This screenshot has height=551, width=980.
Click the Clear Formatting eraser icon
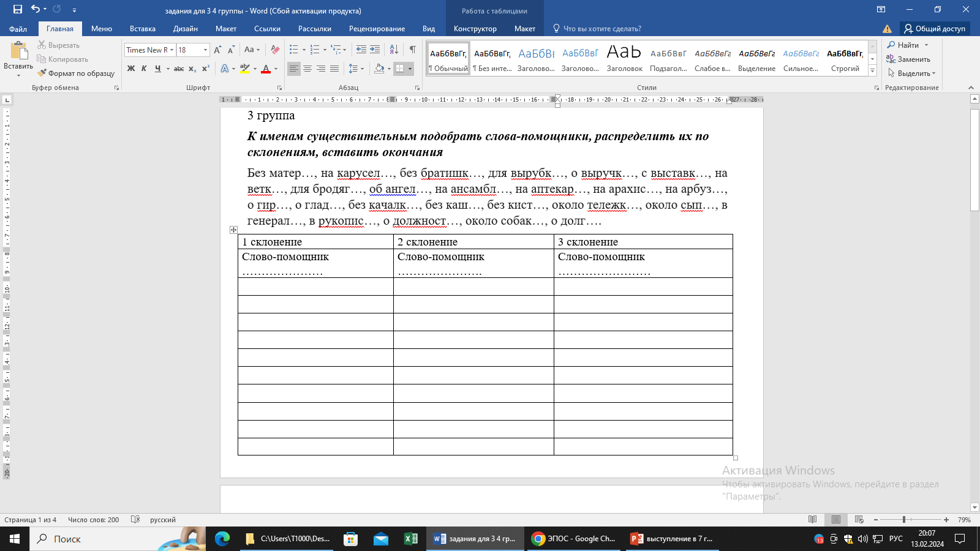click(x=275, y=50)
